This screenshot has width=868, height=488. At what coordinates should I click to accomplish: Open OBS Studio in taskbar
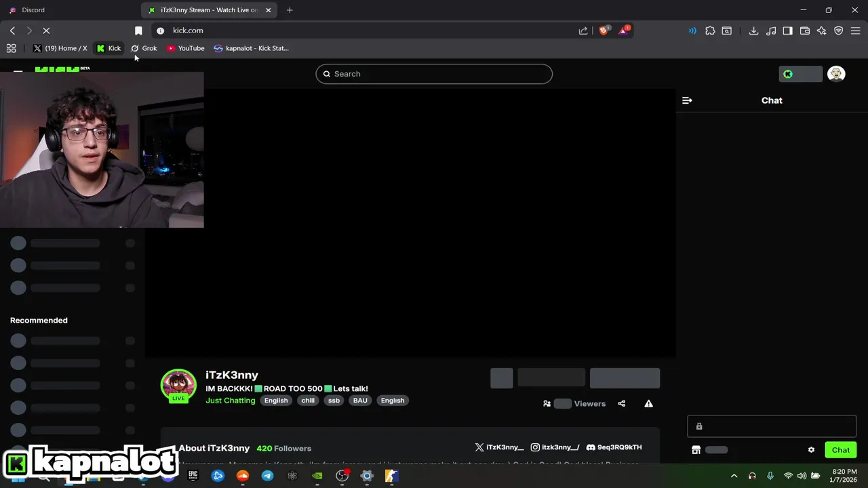click(342, 476)
